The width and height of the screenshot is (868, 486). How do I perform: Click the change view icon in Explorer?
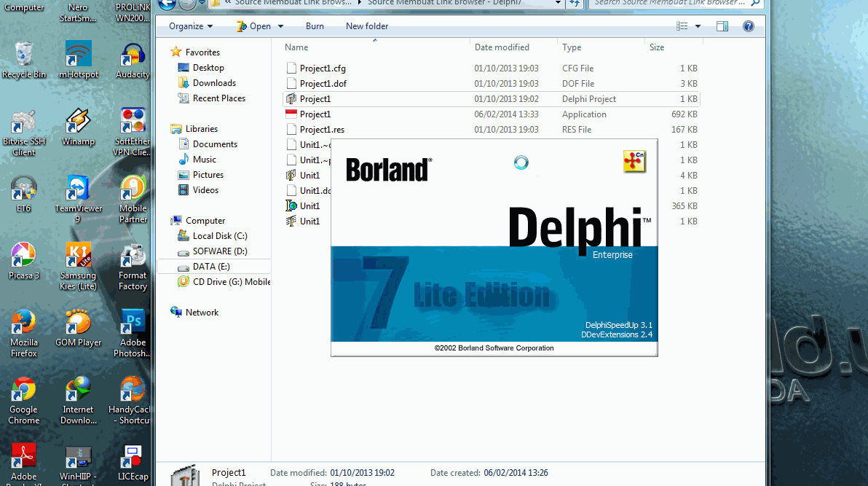coord(682,26)
